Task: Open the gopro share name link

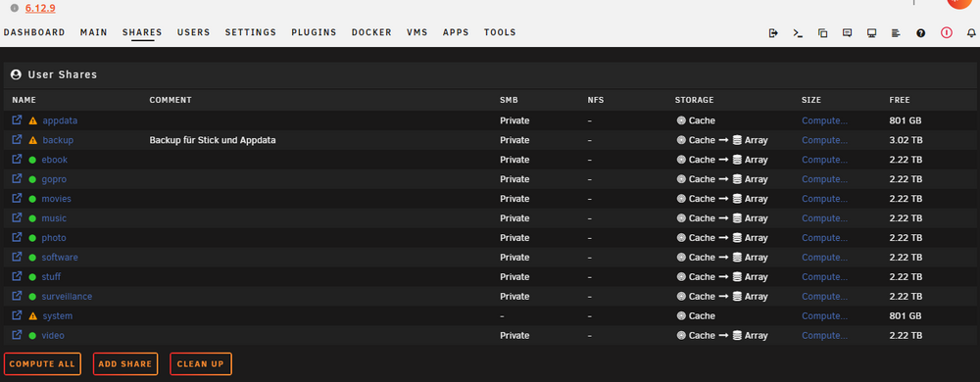Action: (x=54, y=179)
